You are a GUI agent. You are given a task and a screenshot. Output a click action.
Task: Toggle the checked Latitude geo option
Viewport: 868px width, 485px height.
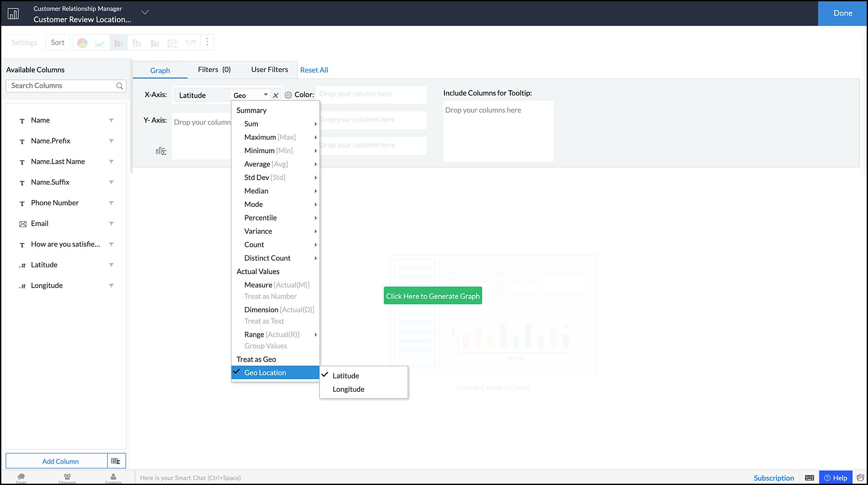346,376
